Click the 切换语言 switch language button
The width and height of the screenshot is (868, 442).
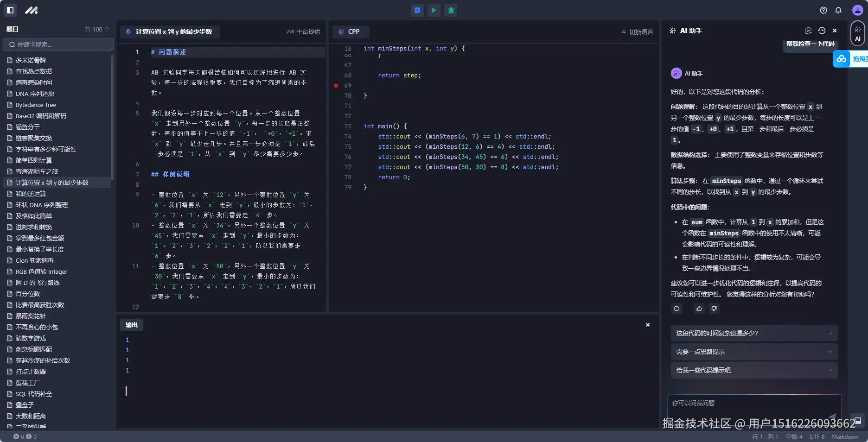pyautogui.click(x=637, y=32)
